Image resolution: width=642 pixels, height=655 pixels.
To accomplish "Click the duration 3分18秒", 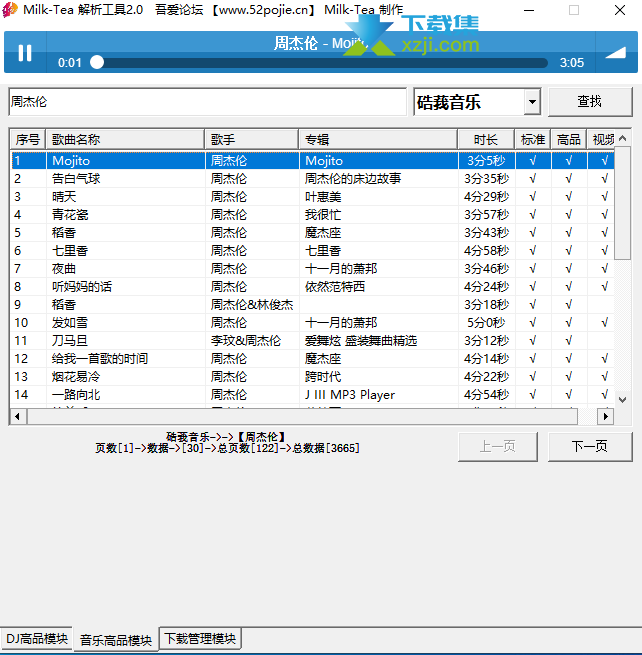I will point(486,305).
